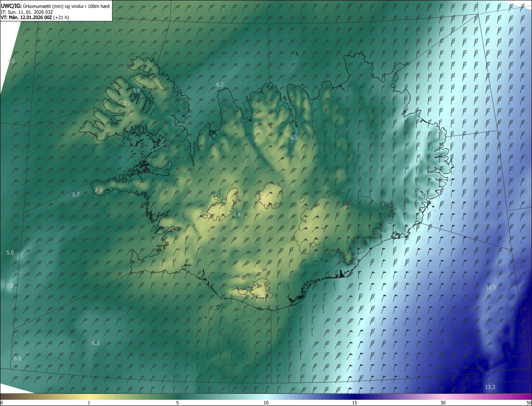Click the yellow color band above tick 1

(89, 396)
